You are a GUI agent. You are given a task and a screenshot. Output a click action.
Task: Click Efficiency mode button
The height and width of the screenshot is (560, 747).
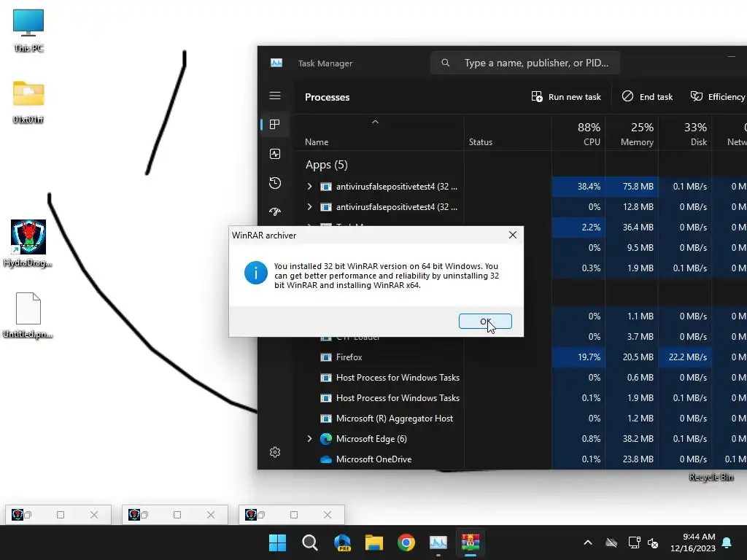pyautogui.click(x=718, y=97)
